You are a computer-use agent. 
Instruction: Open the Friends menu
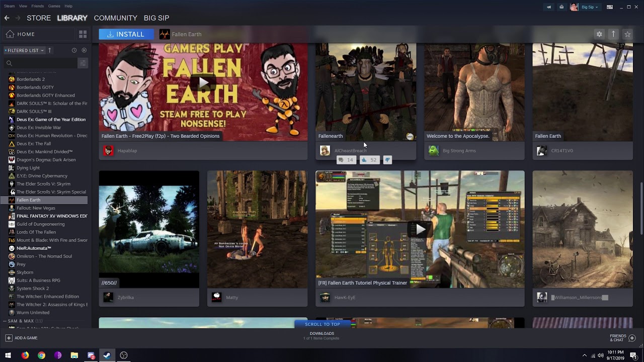pyautogui.click(x=38, y=6)
